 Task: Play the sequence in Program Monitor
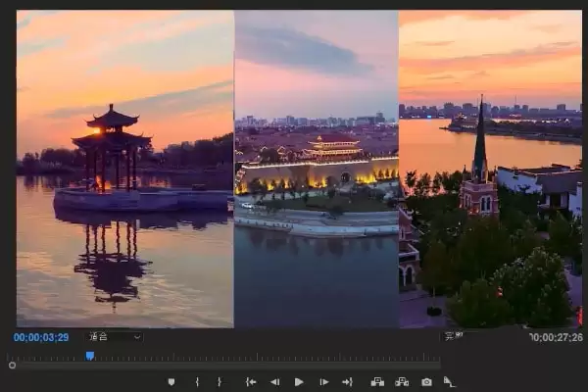tap(299, 382)
